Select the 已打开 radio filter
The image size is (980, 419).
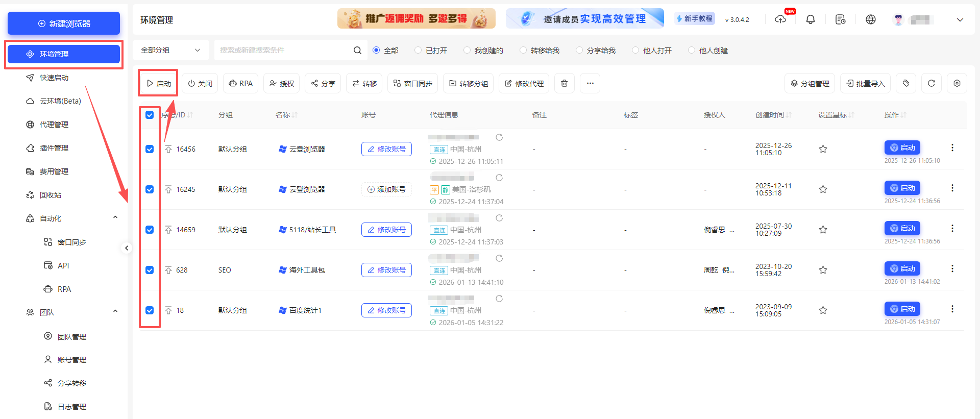click(418, 50)
